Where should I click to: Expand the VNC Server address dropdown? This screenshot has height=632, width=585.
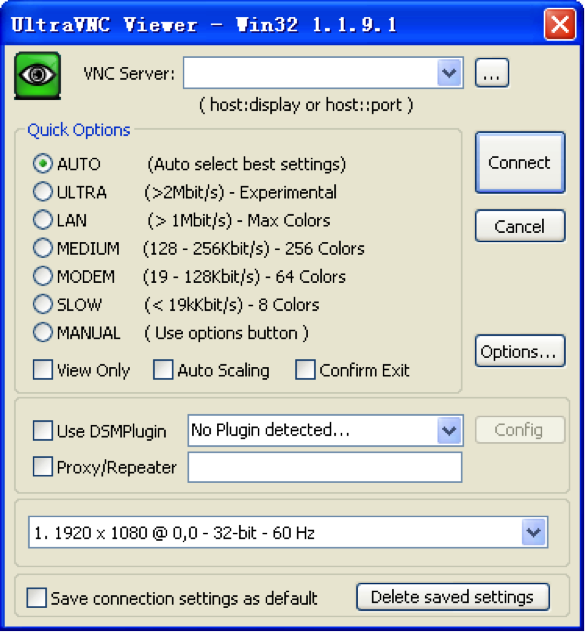point(449,73)
